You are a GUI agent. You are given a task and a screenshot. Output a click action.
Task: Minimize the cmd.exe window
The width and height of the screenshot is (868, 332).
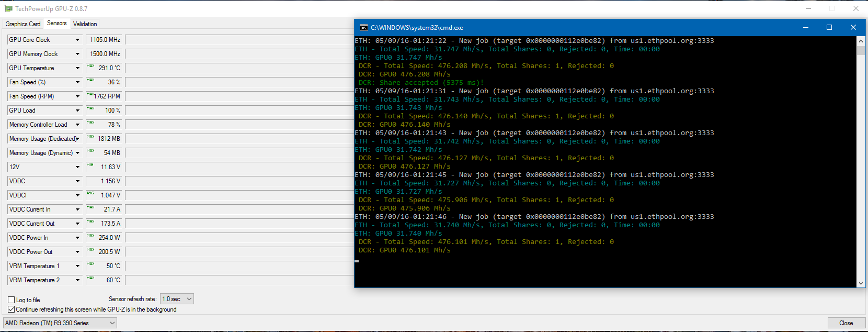[x=806, y=27]
